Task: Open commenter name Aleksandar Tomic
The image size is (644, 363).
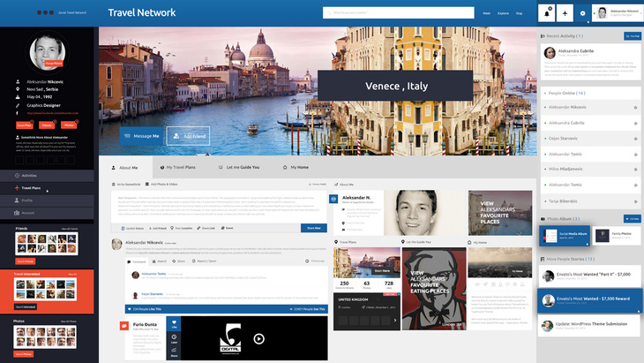Action: click(x=154, y=274)
